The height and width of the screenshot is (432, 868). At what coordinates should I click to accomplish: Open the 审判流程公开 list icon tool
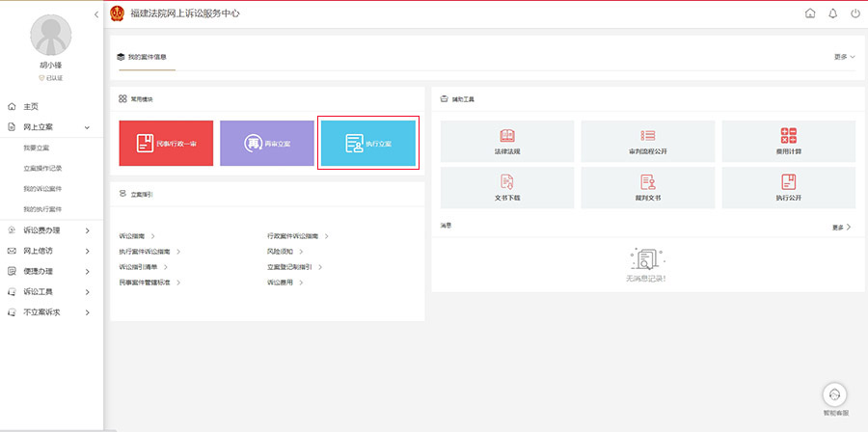click(x=648, y=141)
